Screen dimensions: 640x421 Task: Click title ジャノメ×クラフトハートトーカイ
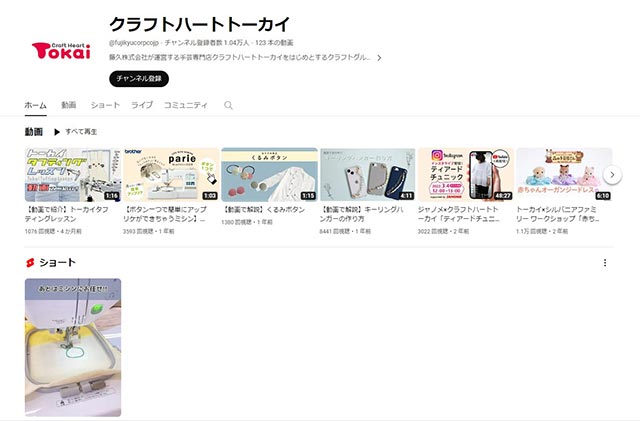click(459, 214)
